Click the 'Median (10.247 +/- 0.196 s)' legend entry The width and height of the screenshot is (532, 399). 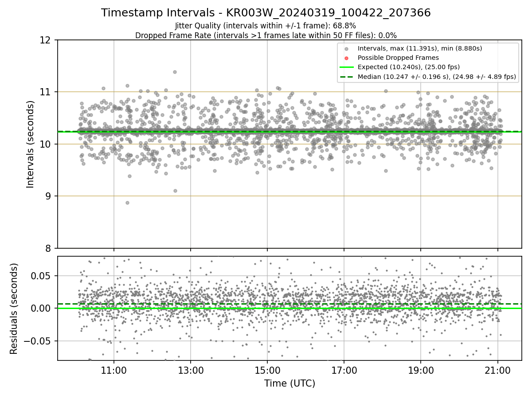(x=437, y=77)
